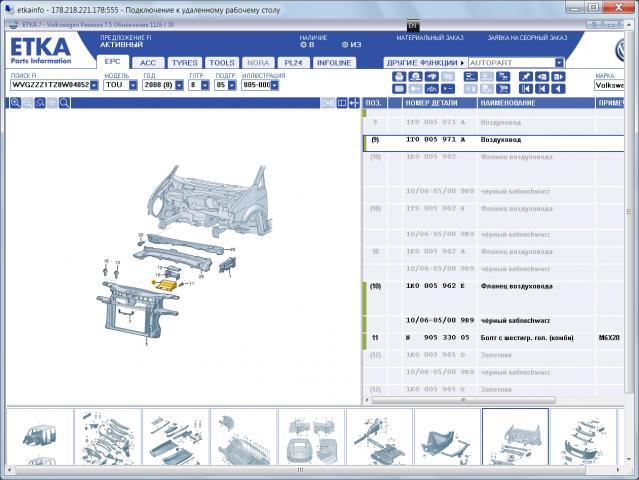Toggle split-panel view icon above illustration
This screenshot has width=639, height=480.
click(x=342, y=103)
